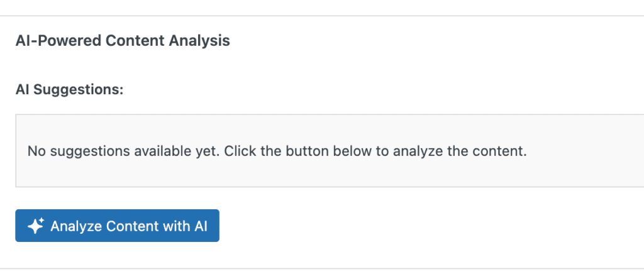644x279 pixels.
Task: Select the AI Suggestions label
Action: click(69, 90)
